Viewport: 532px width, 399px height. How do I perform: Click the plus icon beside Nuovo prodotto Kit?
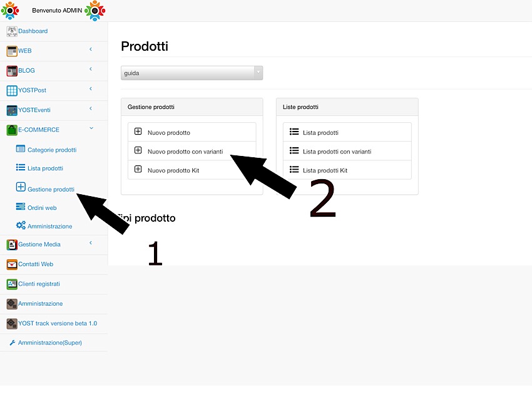coord(138,170)
